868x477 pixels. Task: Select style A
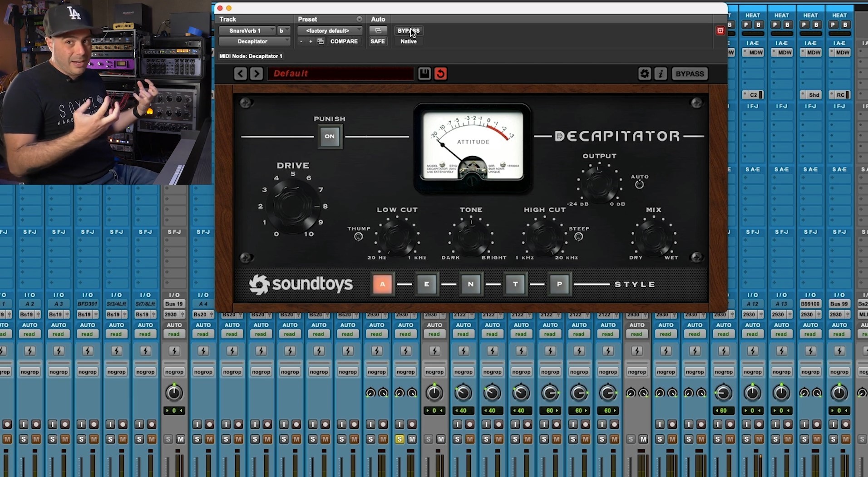click(382, 285)
